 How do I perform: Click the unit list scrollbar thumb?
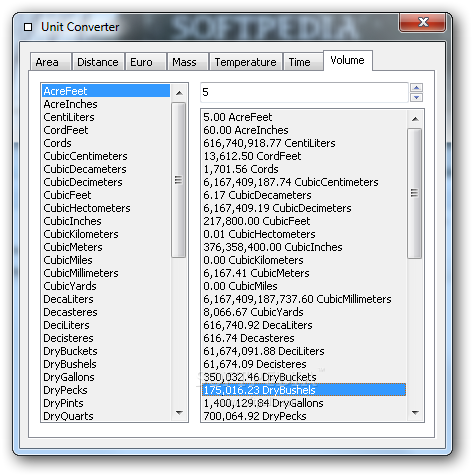pyautogui.click(x=179, y=180)
